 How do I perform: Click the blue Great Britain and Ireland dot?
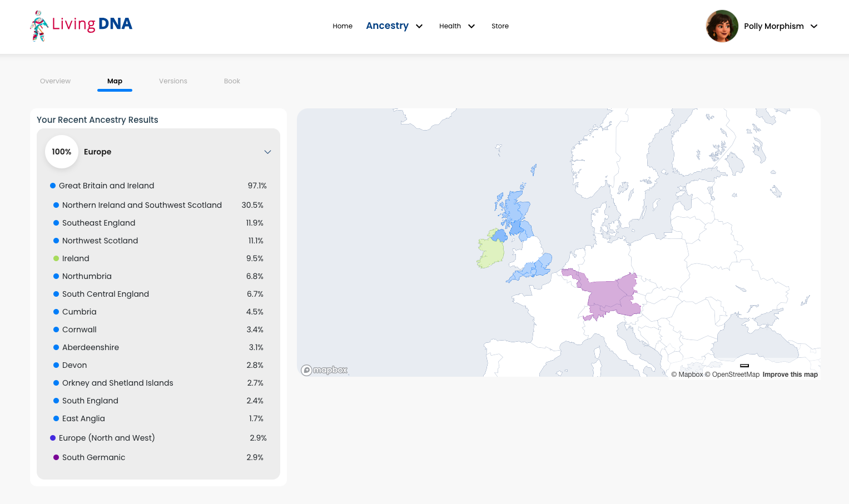[x=53, y=186]
